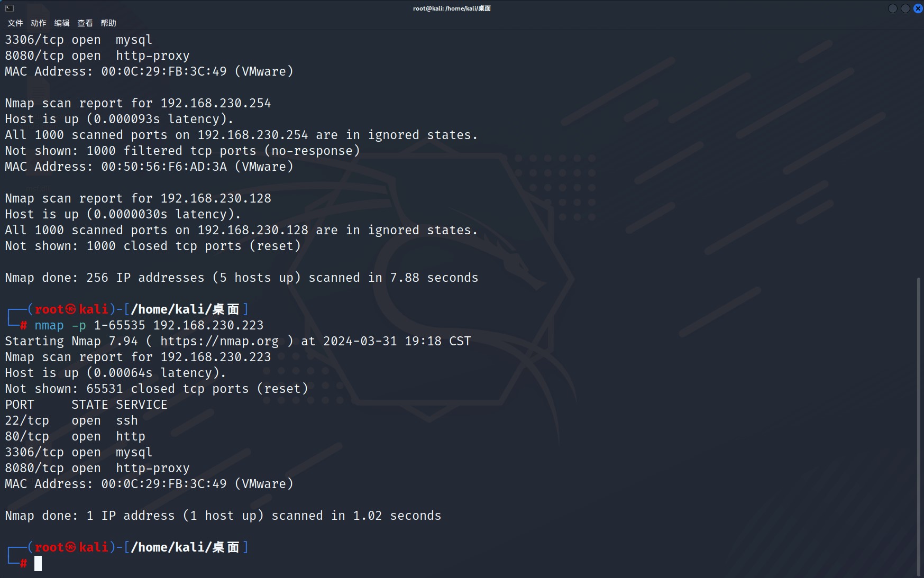The width and height of the screenshot is (924, 578).
Task: Open the 编辑 menu
Action: pyautogui.click(x=62, y=23)
